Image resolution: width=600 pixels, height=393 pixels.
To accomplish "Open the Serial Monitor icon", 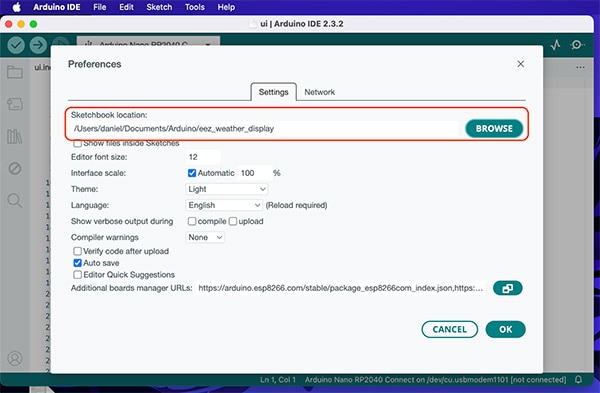I will [577, 45].
